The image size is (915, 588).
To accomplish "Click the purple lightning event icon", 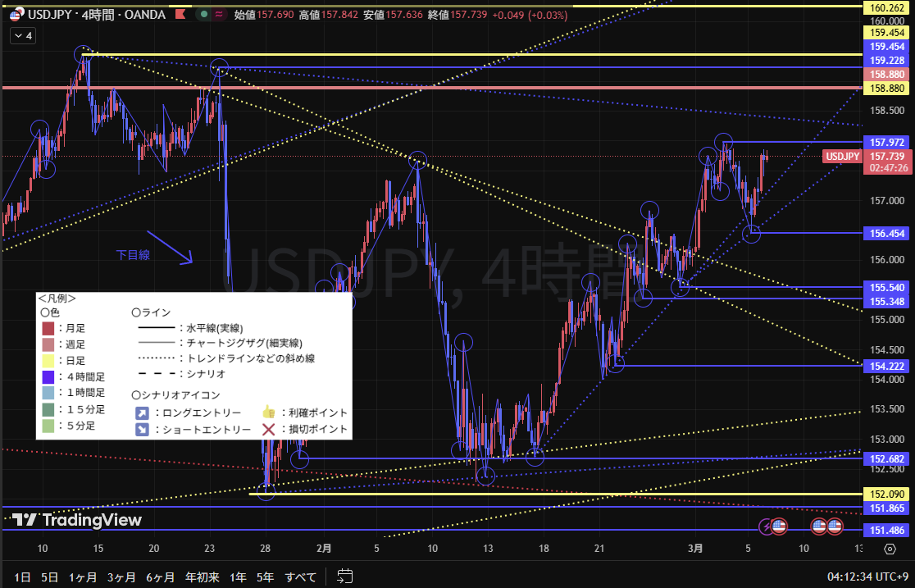I will pos(766,526).
